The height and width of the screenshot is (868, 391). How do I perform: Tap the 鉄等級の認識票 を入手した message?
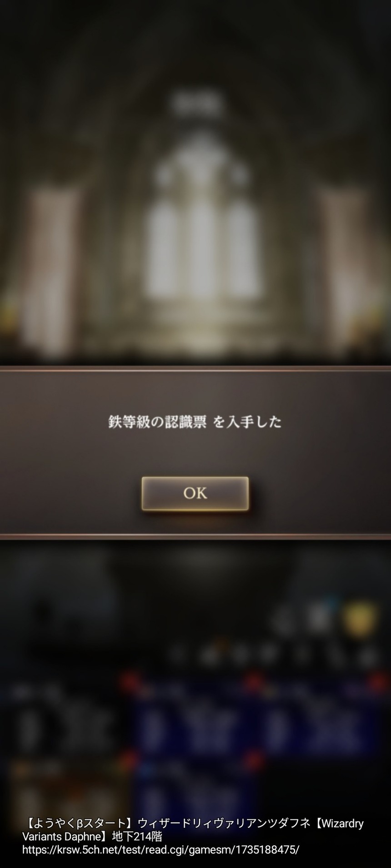pyautogui.click(x=195, y=422)
